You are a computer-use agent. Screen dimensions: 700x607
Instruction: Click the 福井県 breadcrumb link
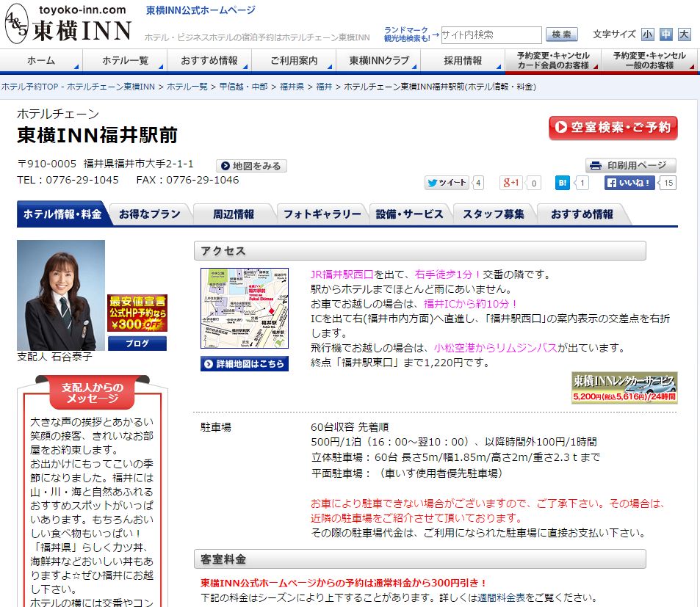coord(292,87)
